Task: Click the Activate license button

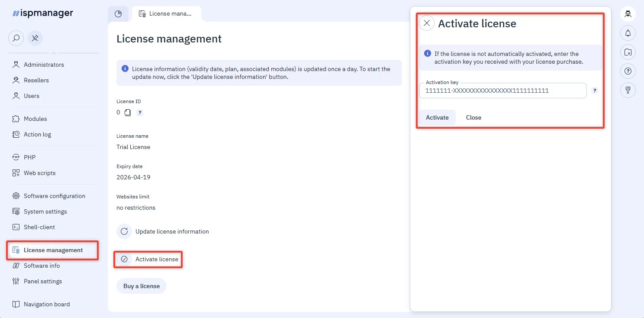Action: (x=148, y=259)
